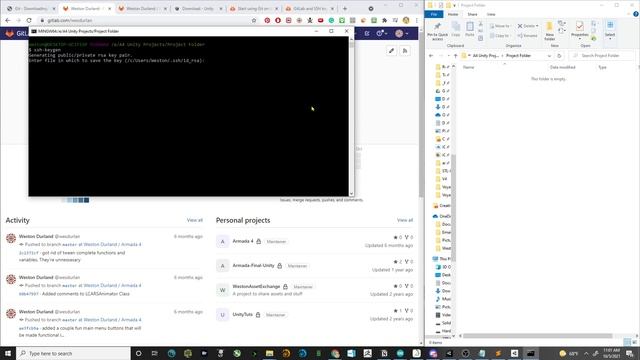The image size is (640, 360).
Task: Click the Windows taskbar search box
Action: [73, 353]
